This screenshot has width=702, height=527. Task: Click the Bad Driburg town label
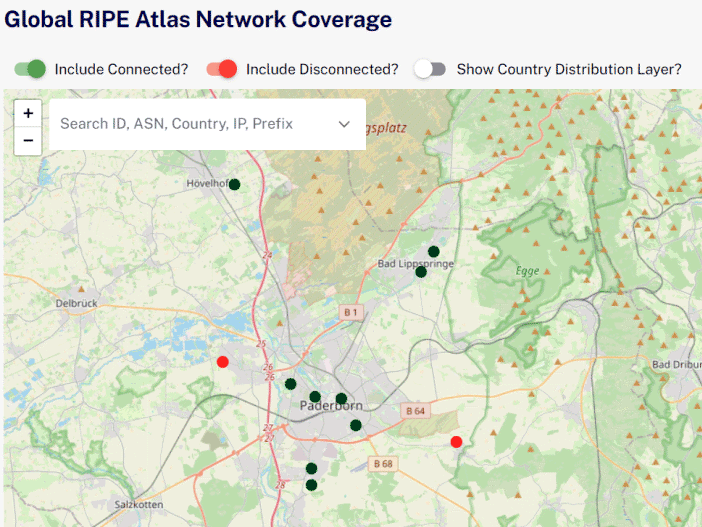coord(676,364)
